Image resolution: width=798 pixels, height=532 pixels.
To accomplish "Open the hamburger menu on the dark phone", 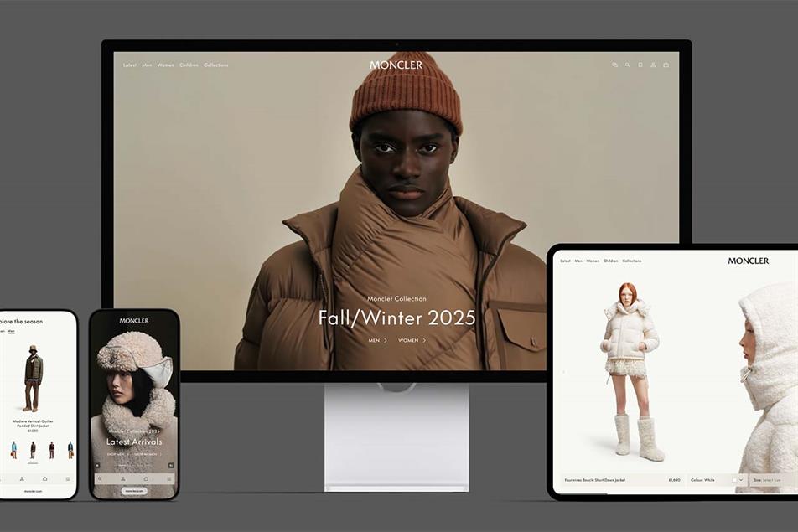I will (169, 478).
